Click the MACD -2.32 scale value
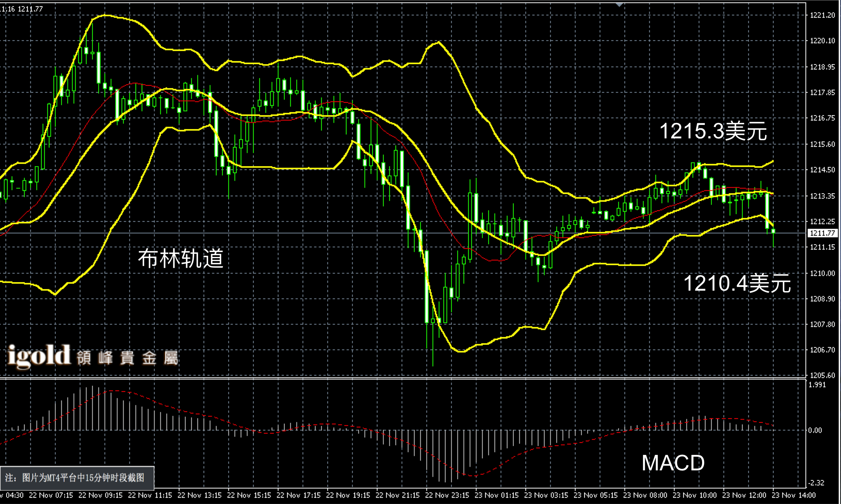 pos(815,483)
